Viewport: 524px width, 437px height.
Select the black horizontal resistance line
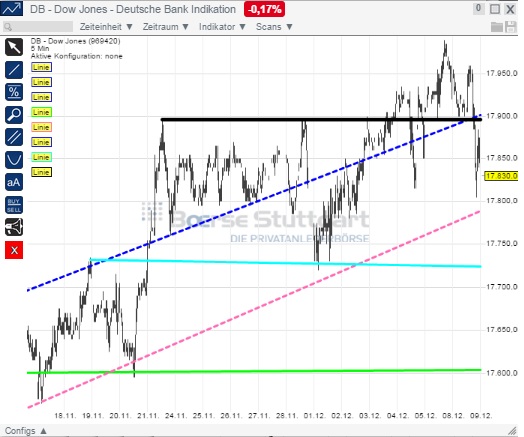click(x=321, y=119)
